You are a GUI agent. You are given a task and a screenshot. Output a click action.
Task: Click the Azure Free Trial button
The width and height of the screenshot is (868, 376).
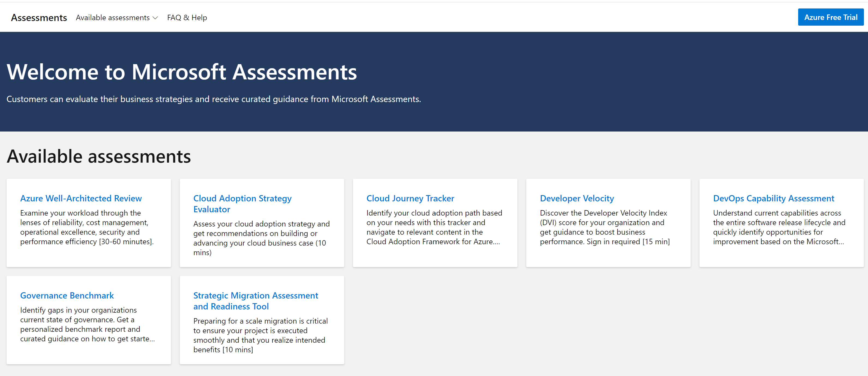(x=830, y=17)
